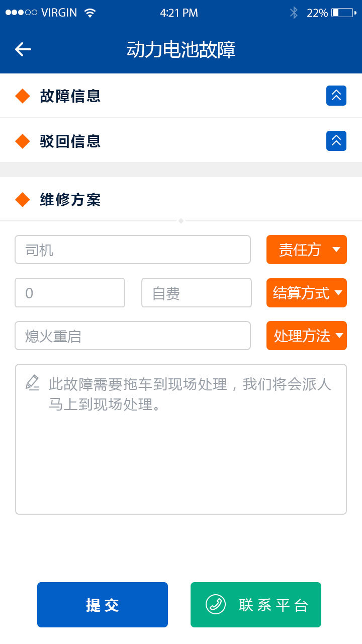Tap the Bluetooth icon in status bar
The height and width of the screenshot is (644, 362).
[x=294, y=13]
